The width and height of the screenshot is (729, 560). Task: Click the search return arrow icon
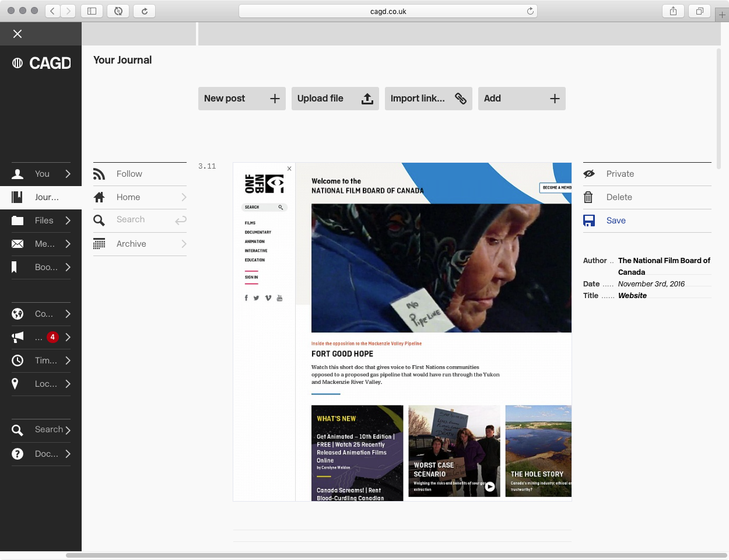(x=181, y=220)
